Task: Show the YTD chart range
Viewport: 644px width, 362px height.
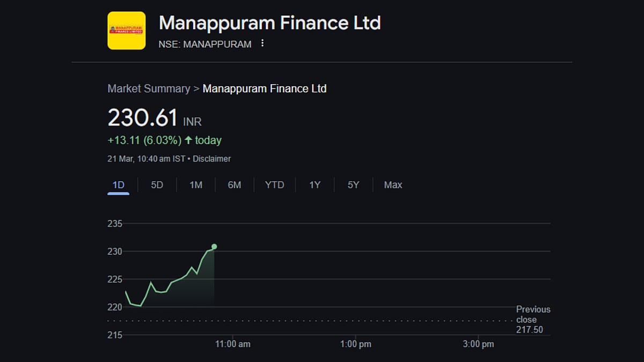Action: pyautogui.click(x=275, y=185)
